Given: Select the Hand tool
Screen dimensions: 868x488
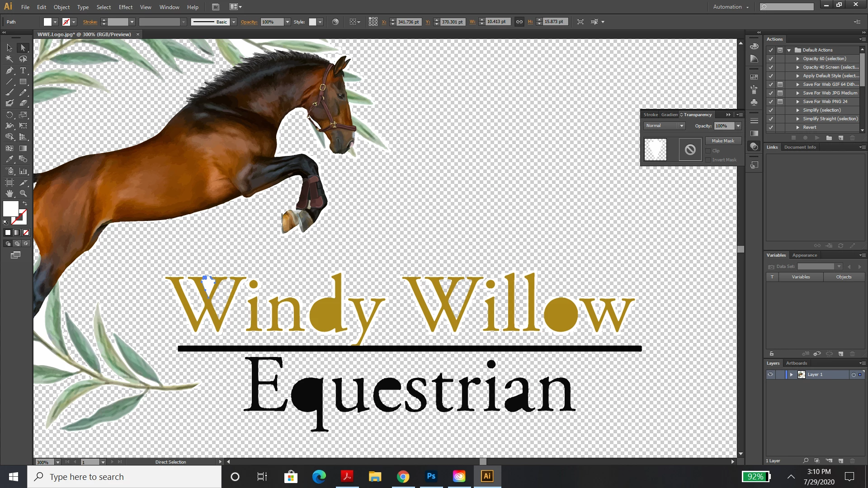Looking at the screenshot, I should coord(9,193).
